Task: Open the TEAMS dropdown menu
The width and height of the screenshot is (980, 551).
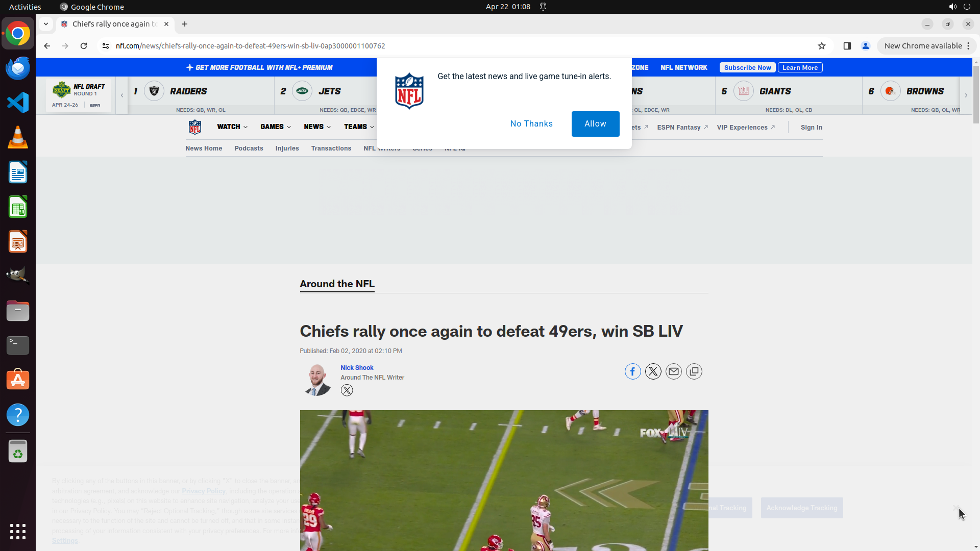Action: tap(359, 127)
